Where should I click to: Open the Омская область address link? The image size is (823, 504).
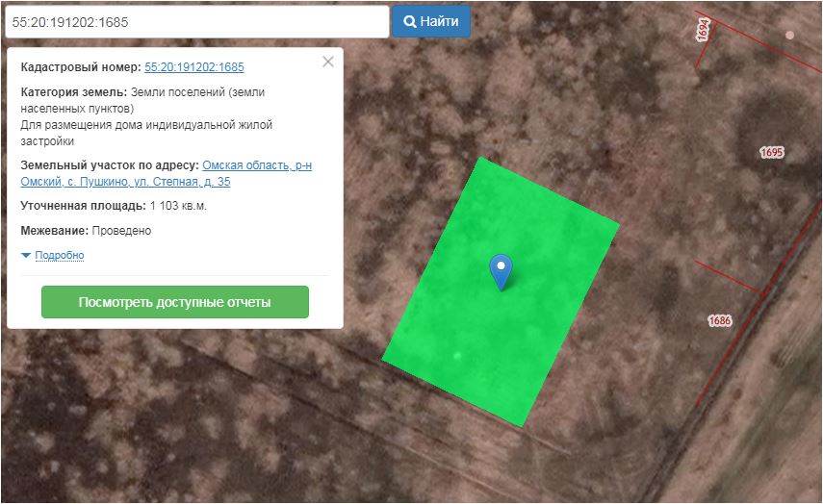coord(167,173)
